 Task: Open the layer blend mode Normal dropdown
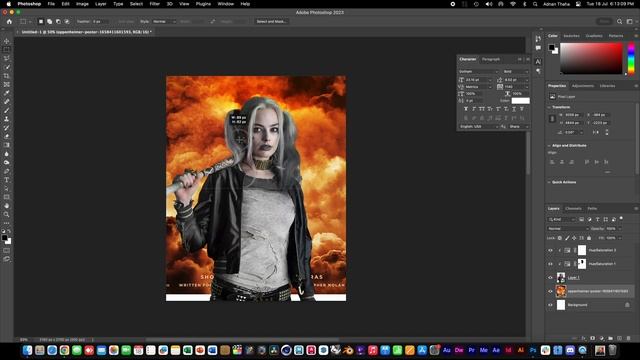[x=568, y=229]
